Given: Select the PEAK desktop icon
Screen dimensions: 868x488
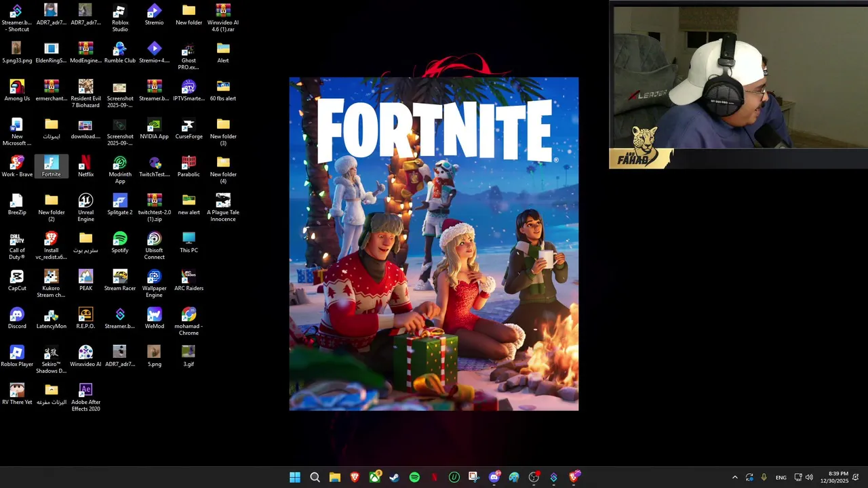Looking at the screenshot, I should [85, 280].
